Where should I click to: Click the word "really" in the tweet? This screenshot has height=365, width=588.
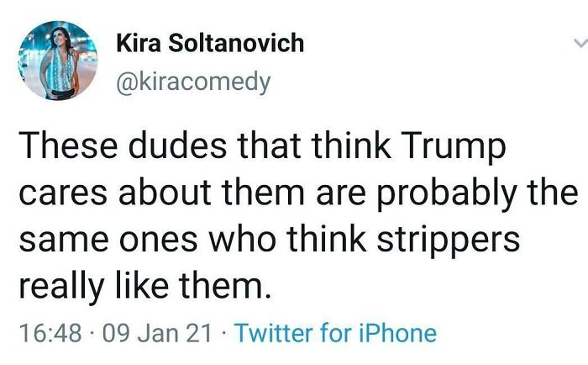click(61, 287)
